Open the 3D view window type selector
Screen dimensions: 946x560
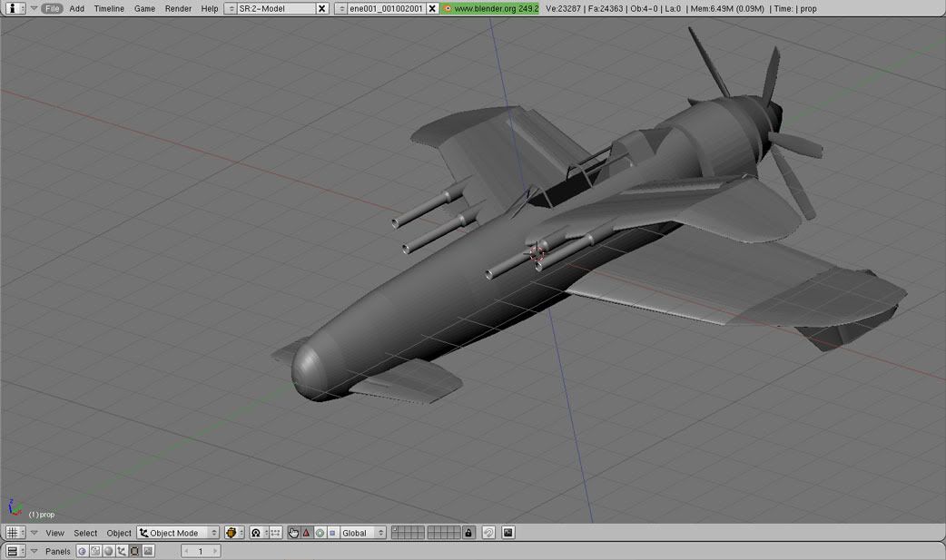[x=15, y=533]
